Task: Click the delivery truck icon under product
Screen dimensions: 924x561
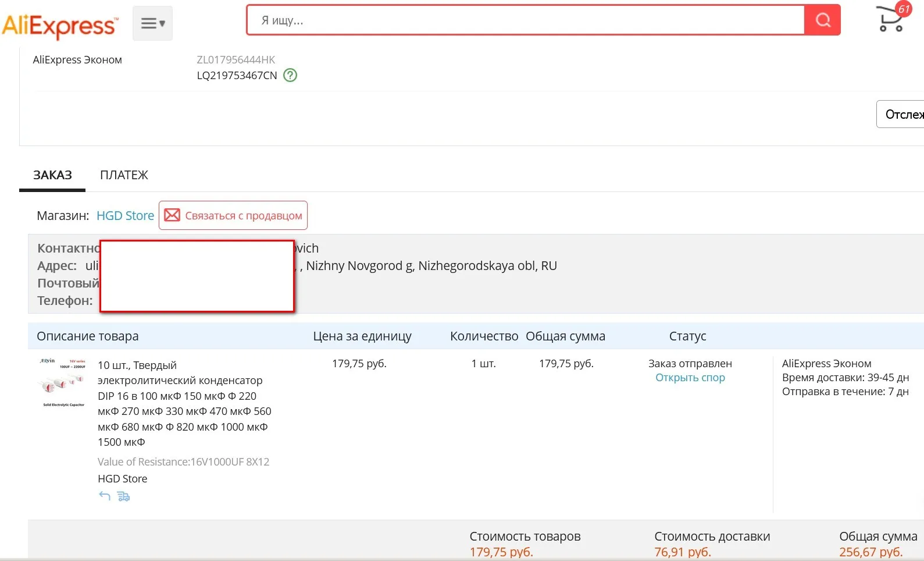Action: tap(124, 496)
